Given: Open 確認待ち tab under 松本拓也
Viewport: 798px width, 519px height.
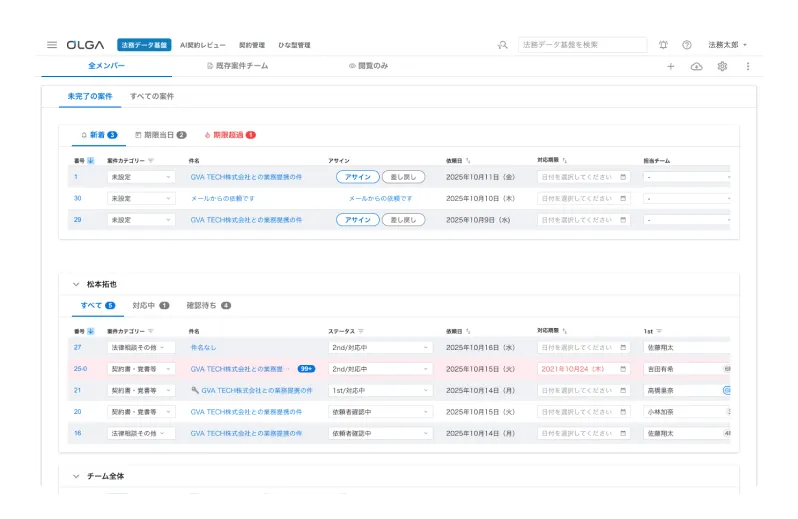Looking at the screenshot, I should pyautogui.click(x=209, y=305).
